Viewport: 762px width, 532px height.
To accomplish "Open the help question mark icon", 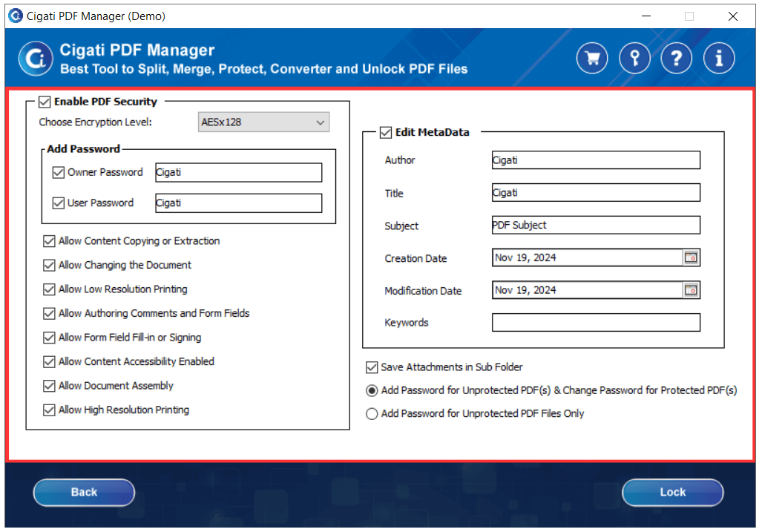I will click(x=677, y=59).
